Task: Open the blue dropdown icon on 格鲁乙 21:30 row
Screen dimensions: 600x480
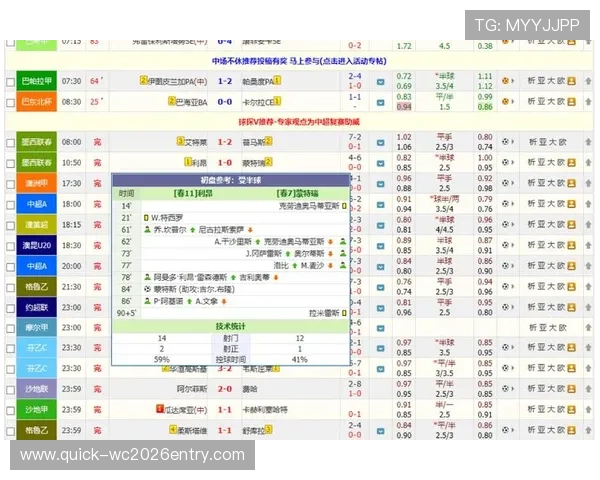Action: pos(380,287)
